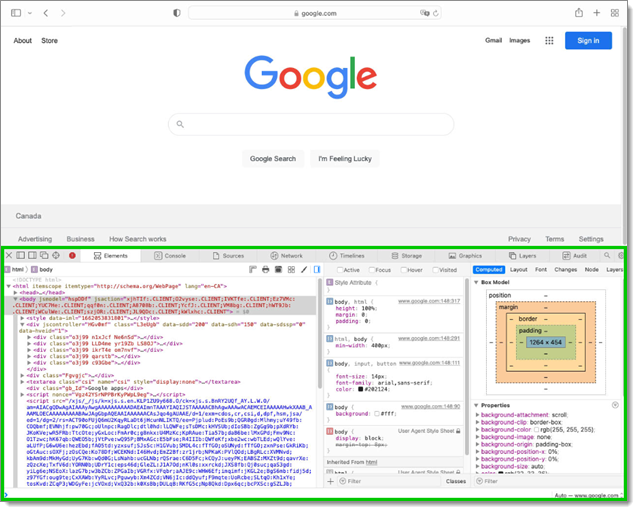Viewport: 638px width, 512px height.
Task: Open the Layout sidebar tab
Action: pos(519,270)
